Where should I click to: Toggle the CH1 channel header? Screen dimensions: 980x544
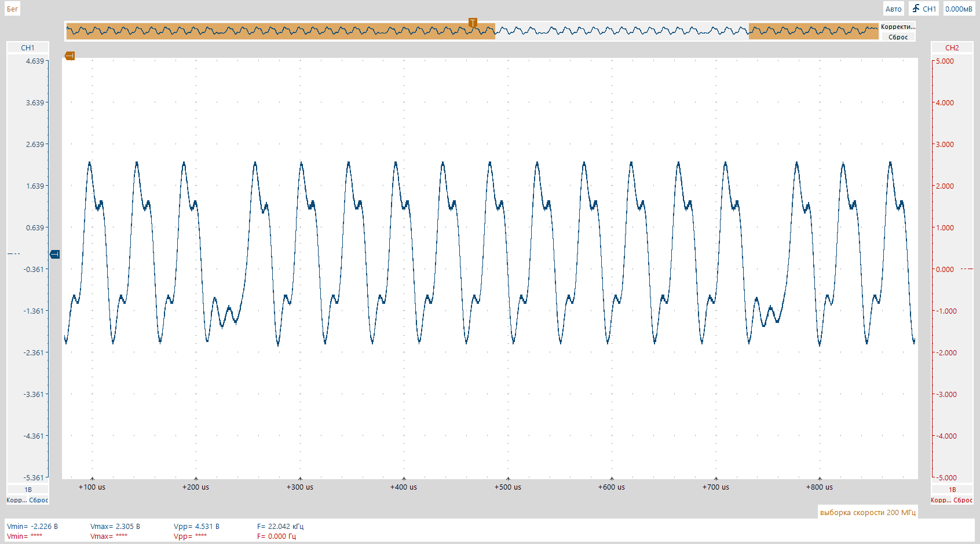point(27,47)
